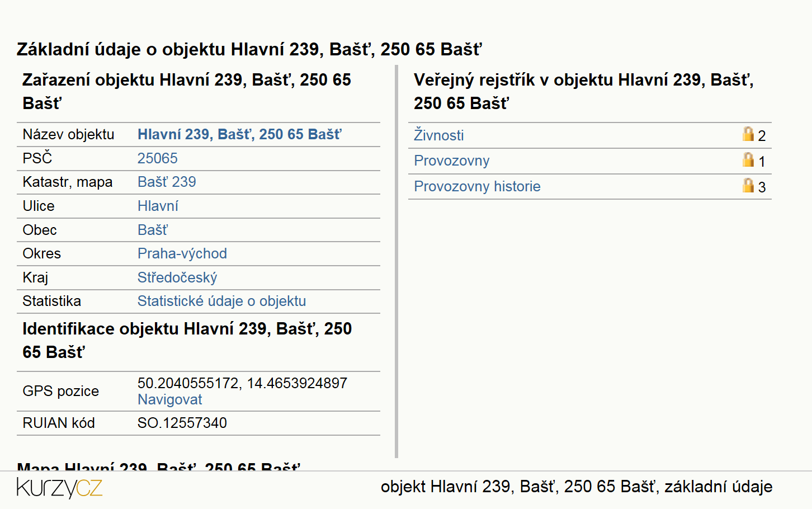
Task: Click the GPS coordinates text
Action: tap(242, 383)
